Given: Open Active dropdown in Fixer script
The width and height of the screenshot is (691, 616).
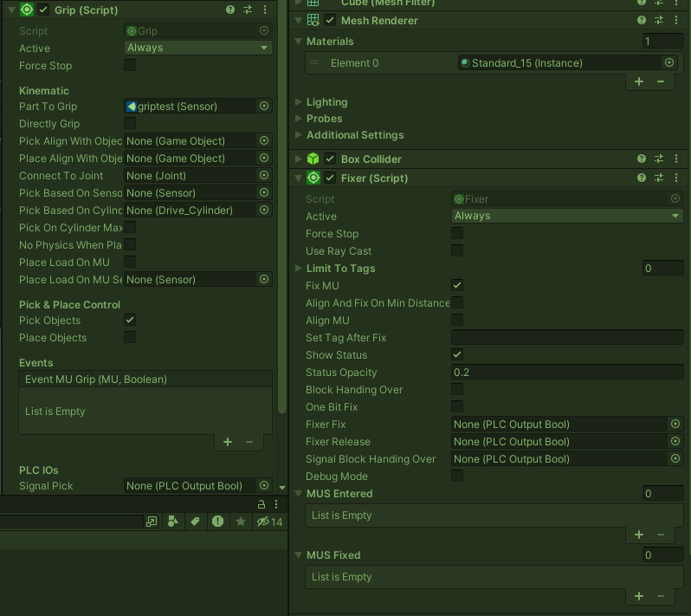Looking at the screenshot, I should [568, 216].
